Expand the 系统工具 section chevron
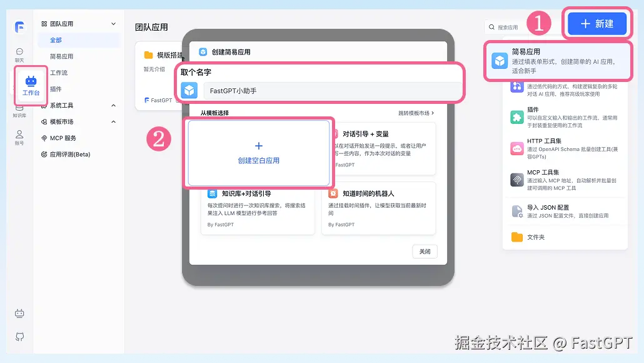The image size is (644, 363). coord(113,106)
